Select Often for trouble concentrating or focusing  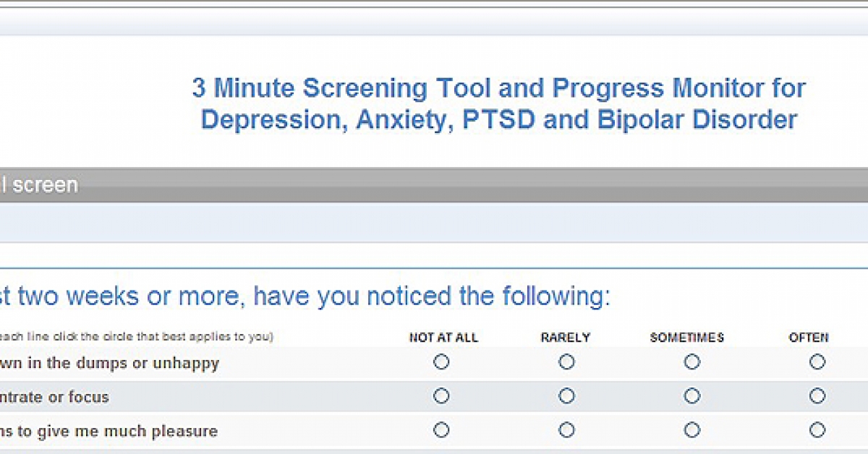point(817,396)
